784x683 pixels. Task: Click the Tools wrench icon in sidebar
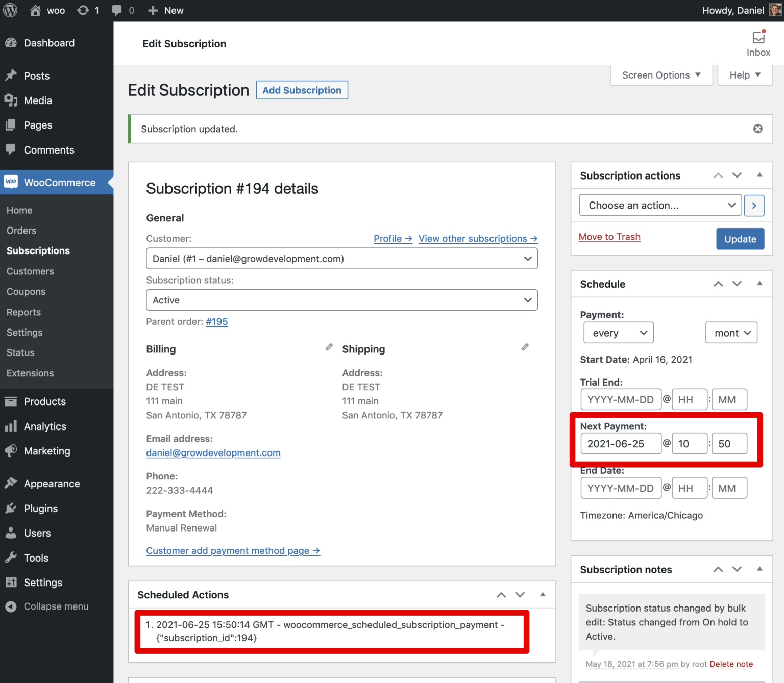pyautogui.click(x=11, y=558)
